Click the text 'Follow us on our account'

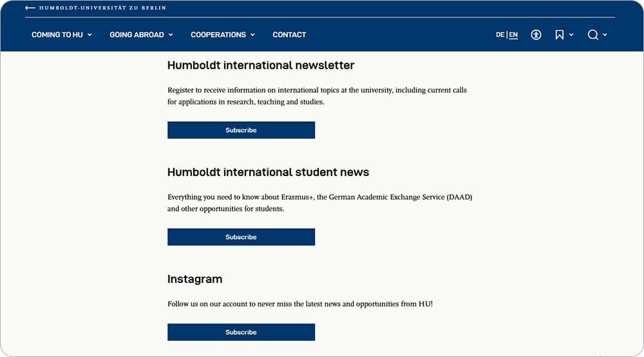pyautogui.click(x=207, y=304)
